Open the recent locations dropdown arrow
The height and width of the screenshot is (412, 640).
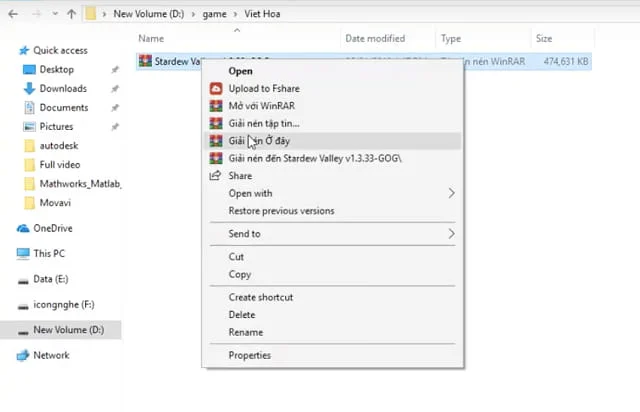pyautogui.click(x=55, y=14)
